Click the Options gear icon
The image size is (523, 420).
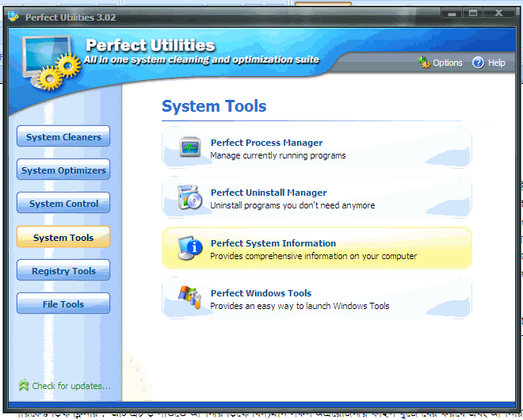[x=424, y=63]
